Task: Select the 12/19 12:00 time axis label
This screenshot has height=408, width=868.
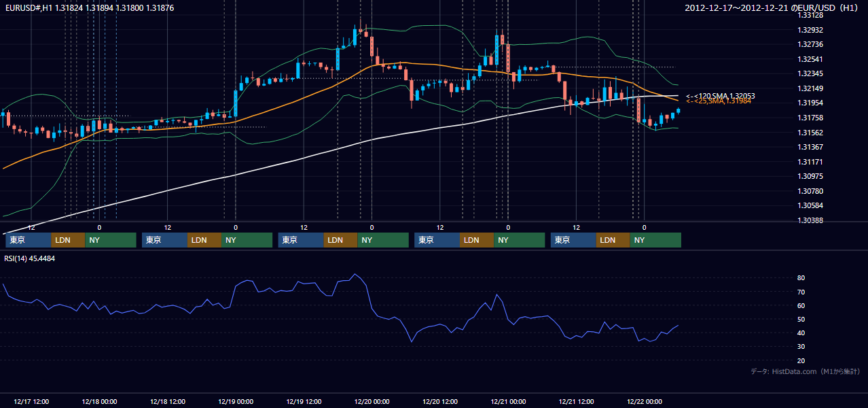Action: click(304, 401)
